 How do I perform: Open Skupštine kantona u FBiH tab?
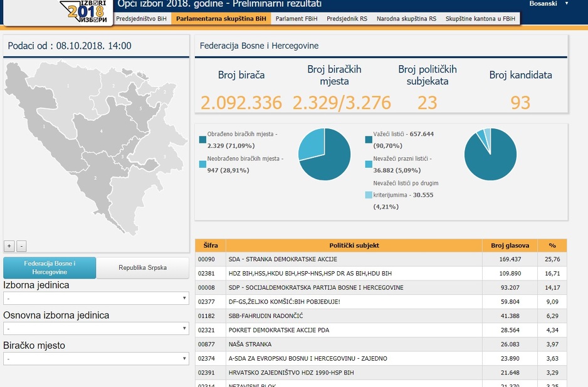pos(480,19)
